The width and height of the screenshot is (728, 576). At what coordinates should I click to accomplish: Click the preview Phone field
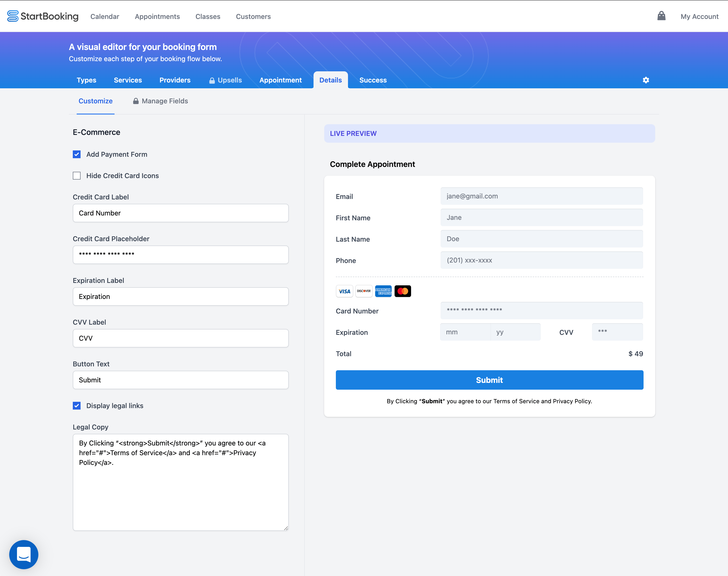point(542,260)
